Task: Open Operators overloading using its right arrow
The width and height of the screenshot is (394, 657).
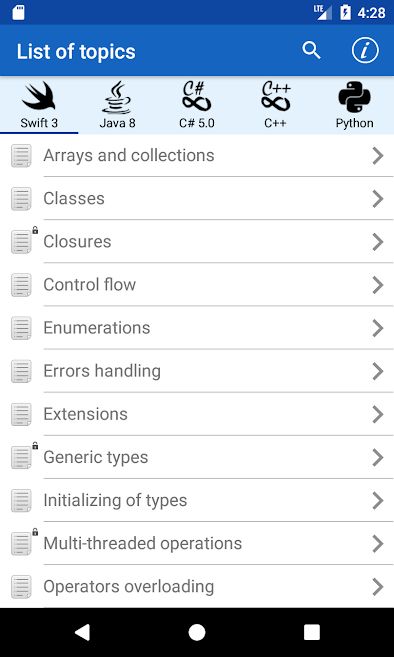Action: point(378,587)
